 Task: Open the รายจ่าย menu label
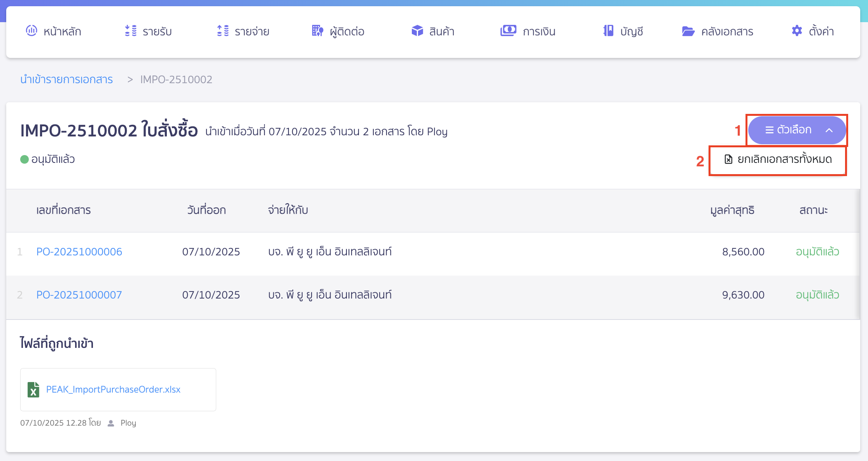252,31
